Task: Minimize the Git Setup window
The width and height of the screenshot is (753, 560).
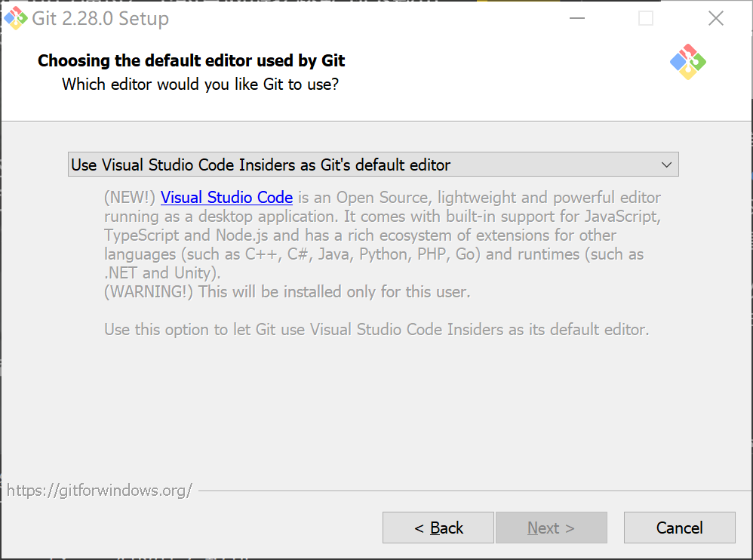Action: click(577, 17)
